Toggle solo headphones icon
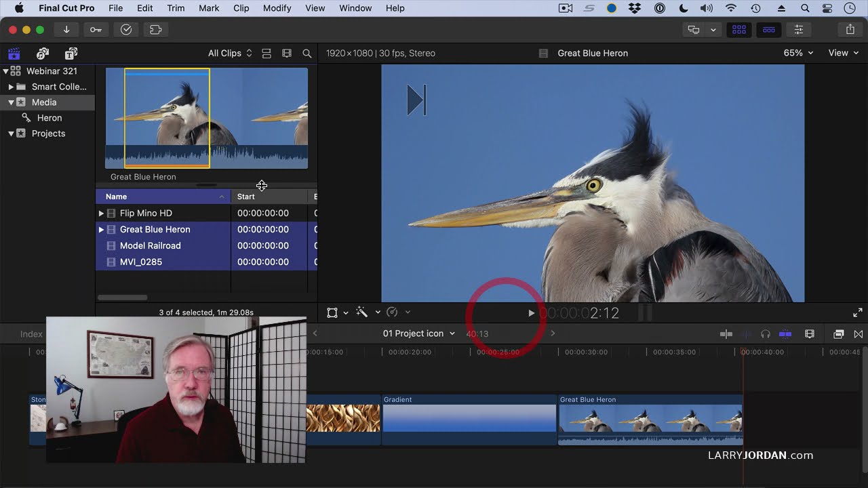868x488 pixels. coord(766,334)
